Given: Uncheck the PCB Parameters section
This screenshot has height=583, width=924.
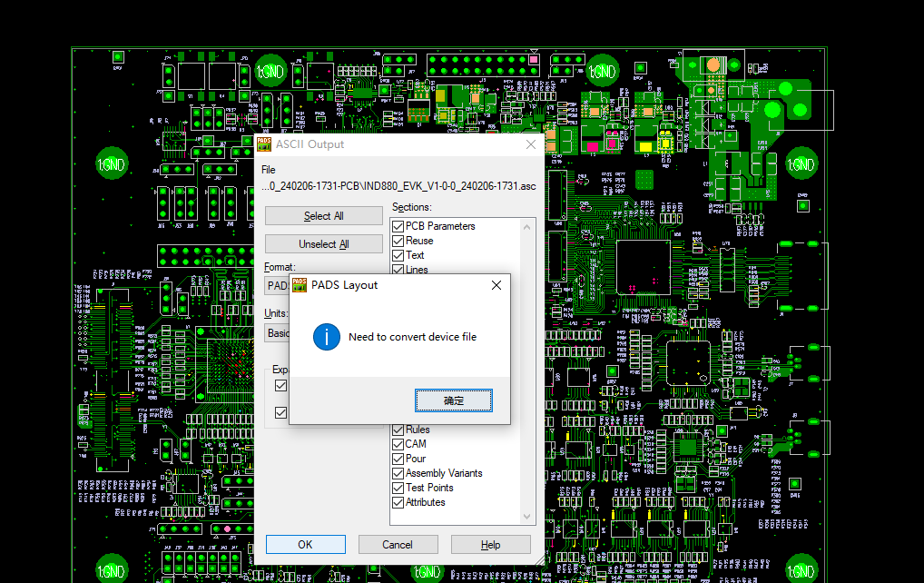Looking at the screenshot, I should pyautogui.click(x=398, y=226).
